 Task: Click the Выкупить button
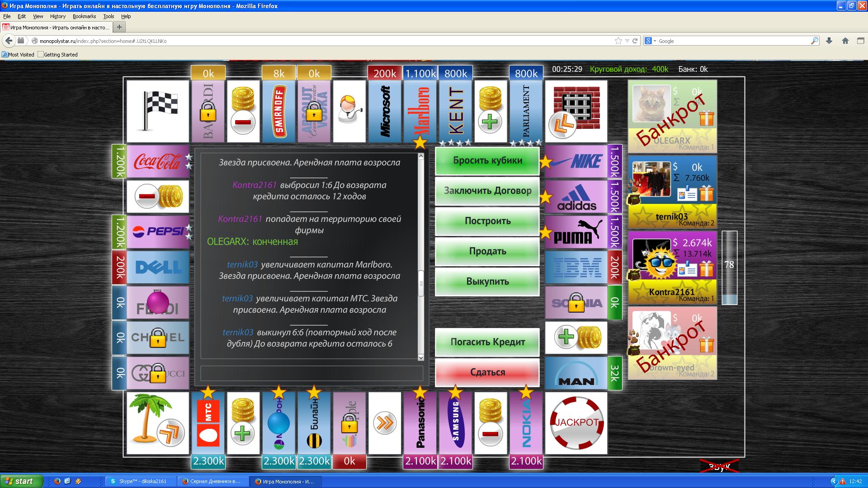[x=487, y=282]
